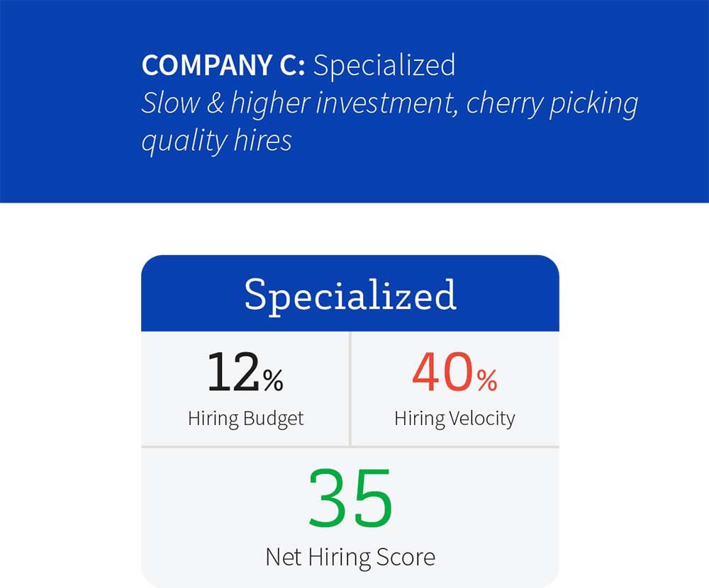Click the divider between budget and velocity
This screenshot has height=588, width=709.
[350, 389]
